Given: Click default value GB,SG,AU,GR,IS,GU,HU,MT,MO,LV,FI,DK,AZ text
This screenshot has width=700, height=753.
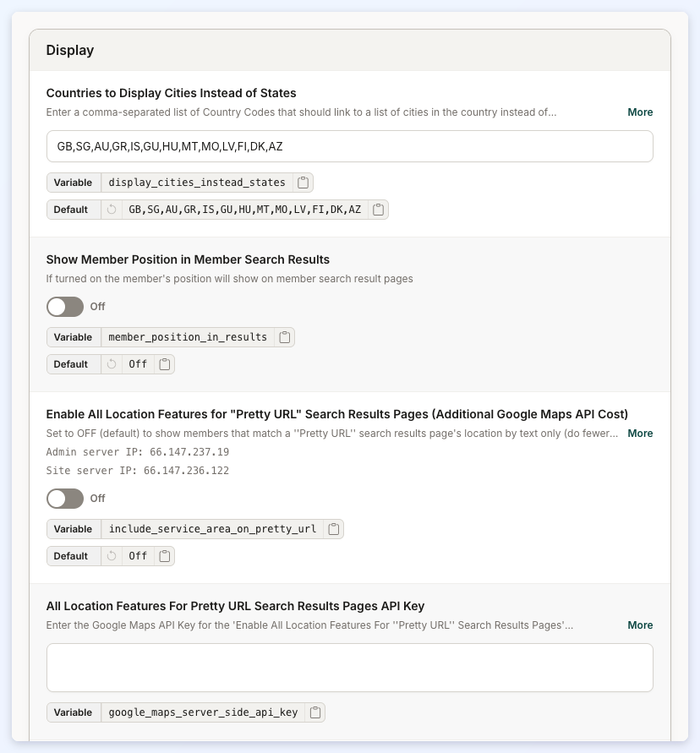Looking at the screenshot, I should [x=245, y=210].
